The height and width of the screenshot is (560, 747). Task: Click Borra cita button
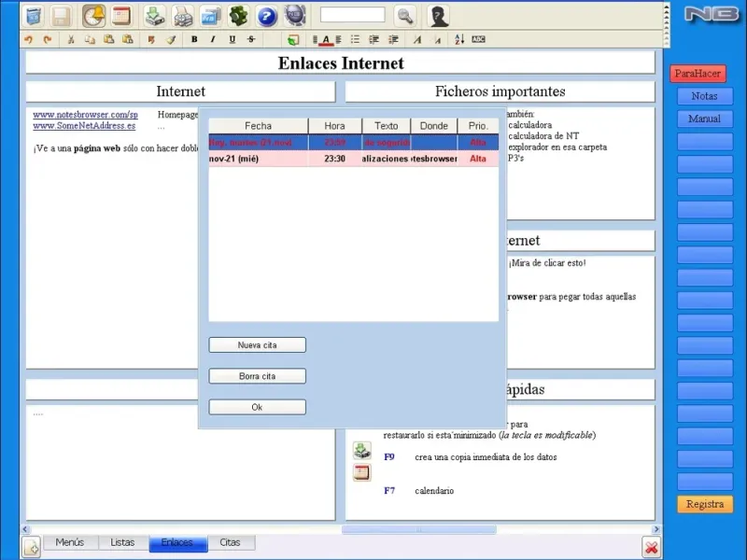point(258,376)
